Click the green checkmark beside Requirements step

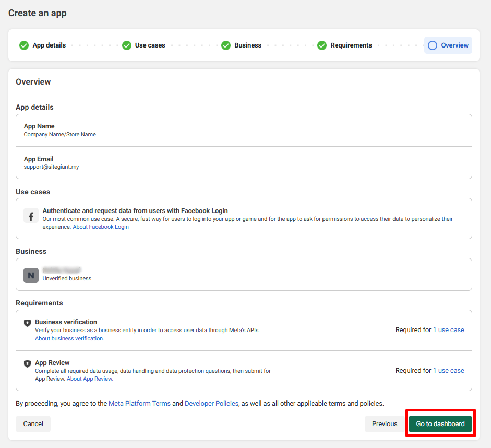click(322, 45)
